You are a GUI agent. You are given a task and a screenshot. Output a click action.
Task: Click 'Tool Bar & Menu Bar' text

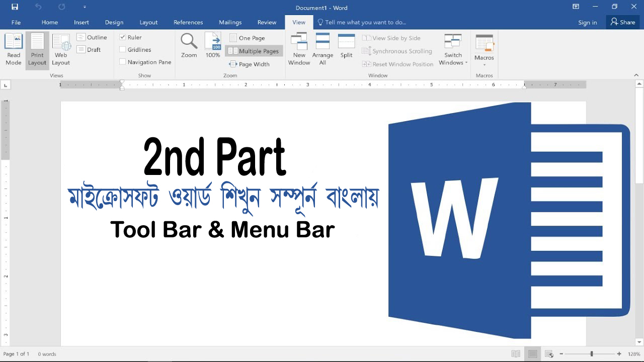(x=222, y=230)
